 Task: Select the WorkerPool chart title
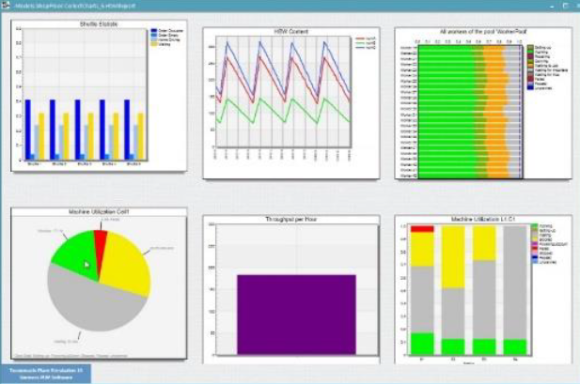click(x=483, y=32)
